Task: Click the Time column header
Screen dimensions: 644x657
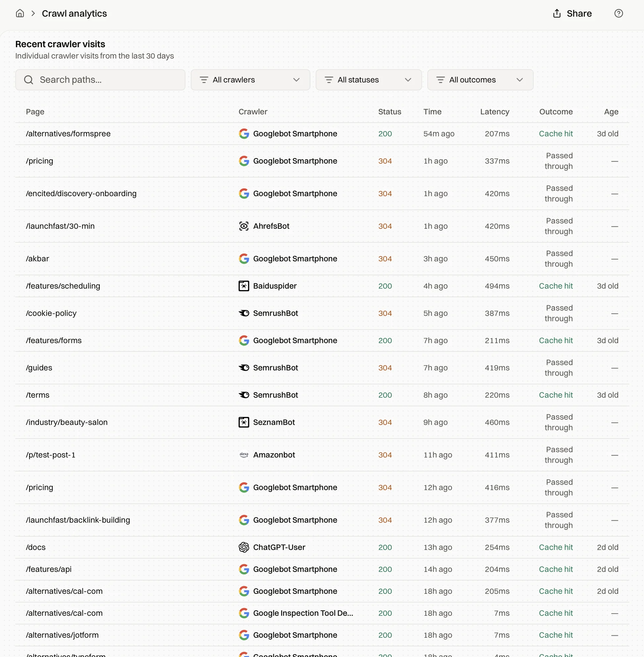Action: coord(432,111)
